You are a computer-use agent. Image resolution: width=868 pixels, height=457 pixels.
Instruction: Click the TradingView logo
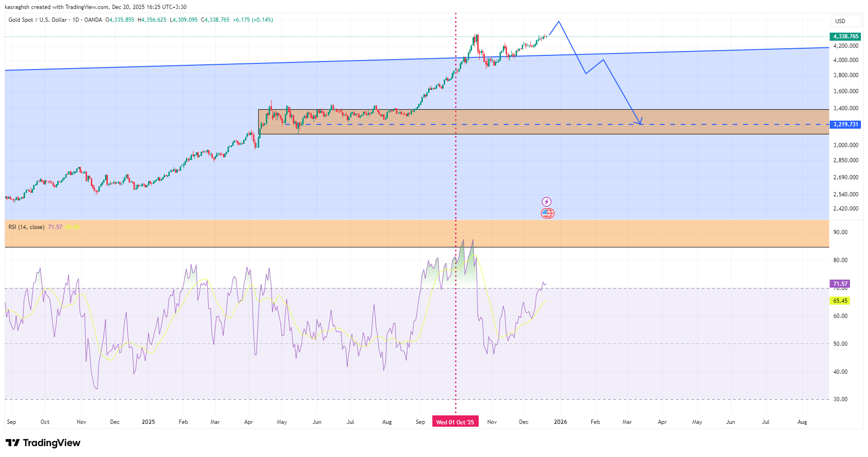click(43, 443)
